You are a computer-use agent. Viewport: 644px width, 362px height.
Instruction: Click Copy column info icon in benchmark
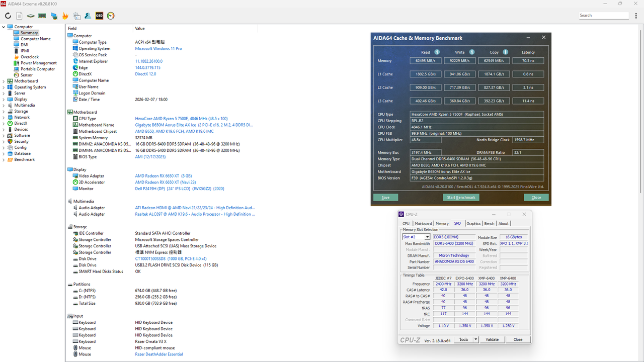[x=506, y=52]
